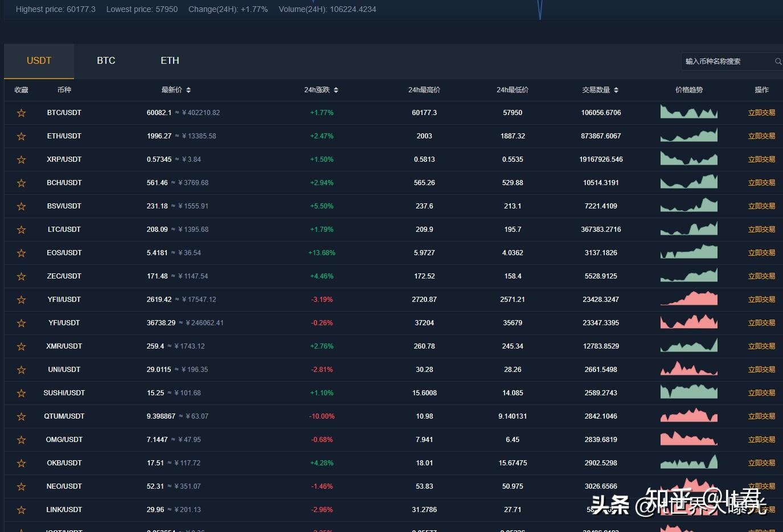Viewport: 783px width, 532px height.
Task: Click trade now (立即交易) for LTC/USDT
Action: (761, 230)
